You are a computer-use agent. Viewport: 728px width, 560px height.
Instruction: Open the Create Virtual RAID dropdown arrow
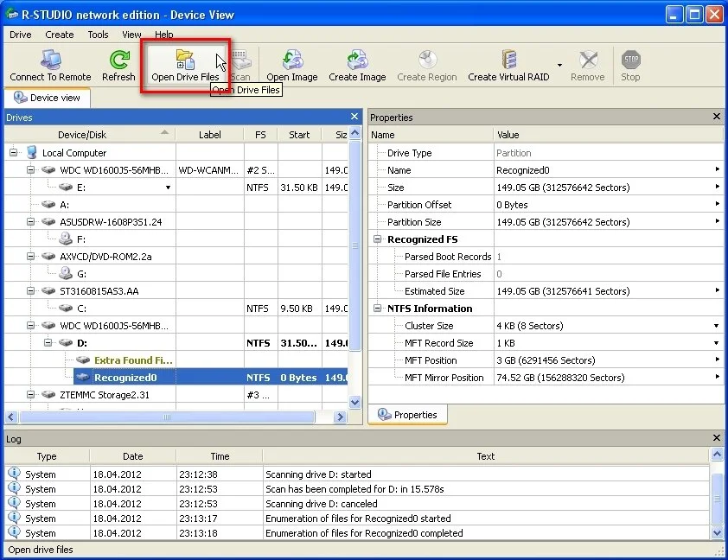click(559, 66)
